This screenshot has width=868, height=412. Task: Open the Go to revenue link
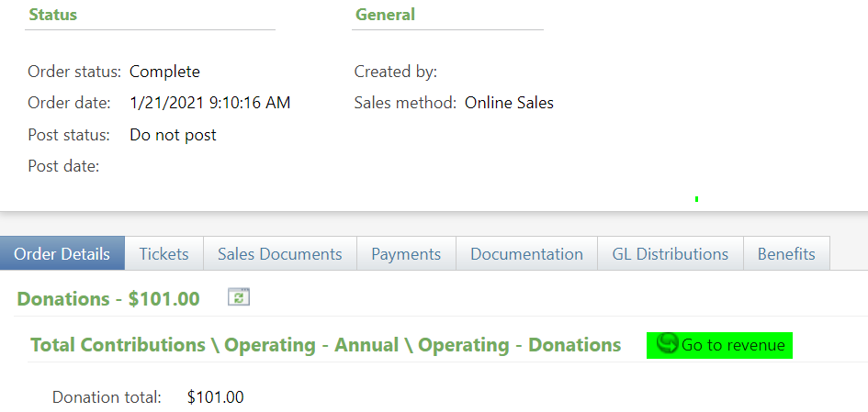719,345
